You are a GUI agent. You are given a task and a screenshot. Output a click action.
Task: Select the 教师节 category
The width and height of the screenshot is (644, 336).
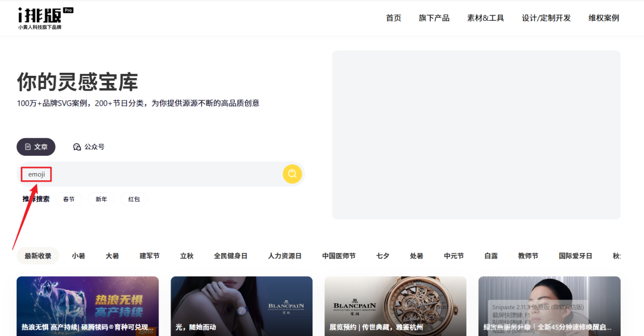[528, 256]
